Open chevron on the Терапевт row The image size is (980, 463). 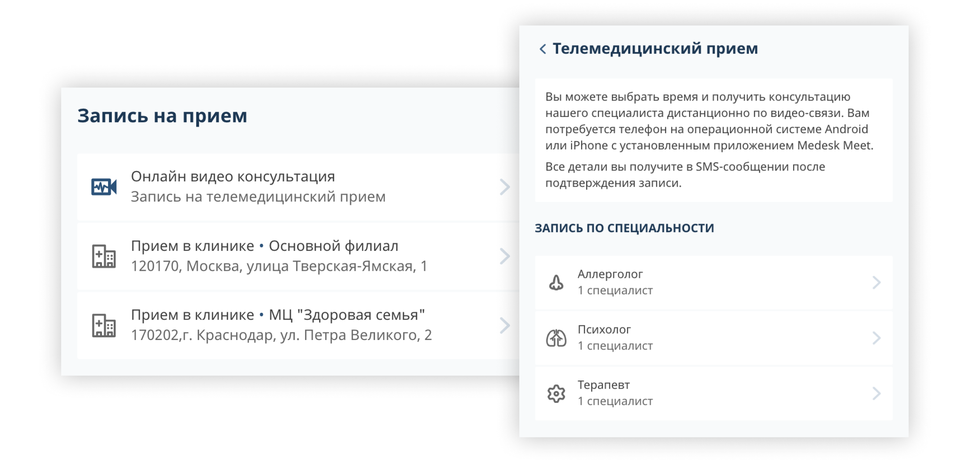(x=876, y=394)
